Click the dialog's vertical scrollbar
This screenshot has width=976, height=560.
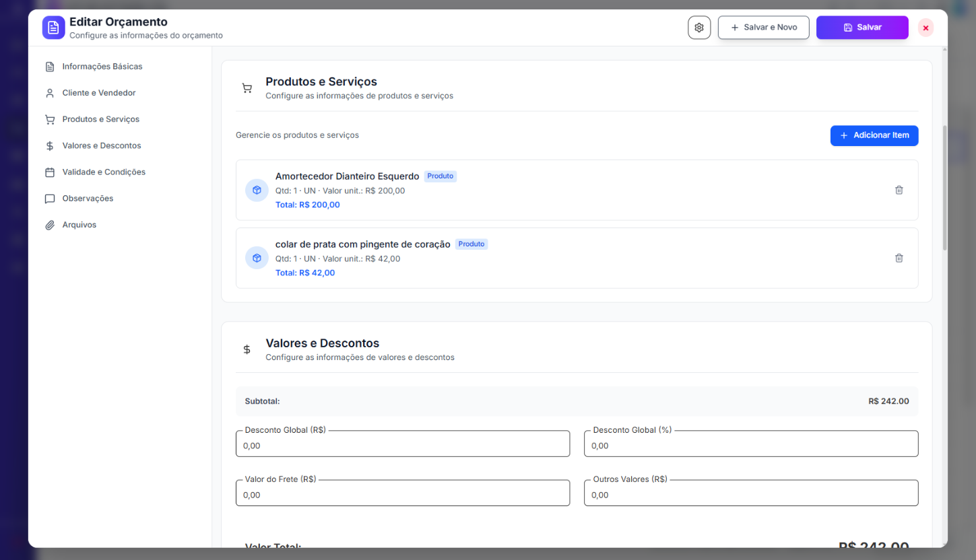(x=944, y=187)
